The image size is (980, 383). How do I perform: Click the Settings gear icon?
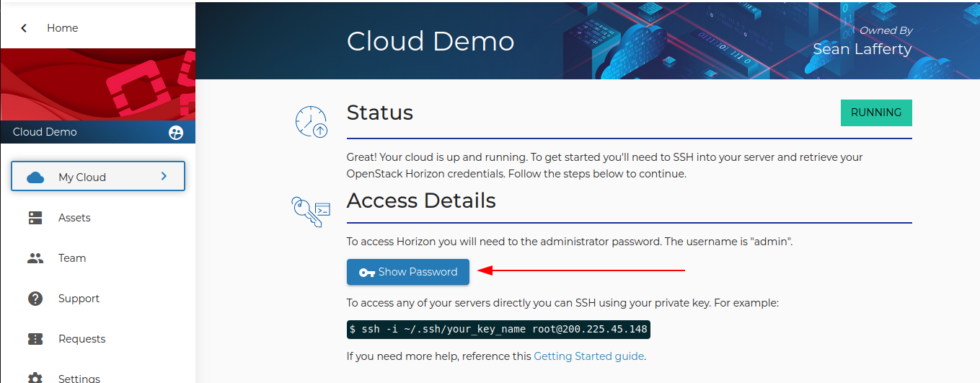(x=35, y=378)
